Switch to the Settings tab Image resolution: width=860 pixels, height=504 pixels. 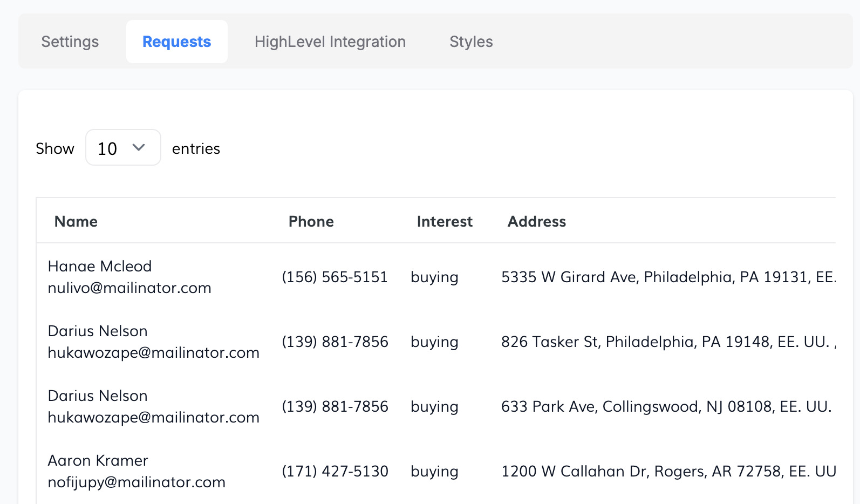tap(70, 42)
